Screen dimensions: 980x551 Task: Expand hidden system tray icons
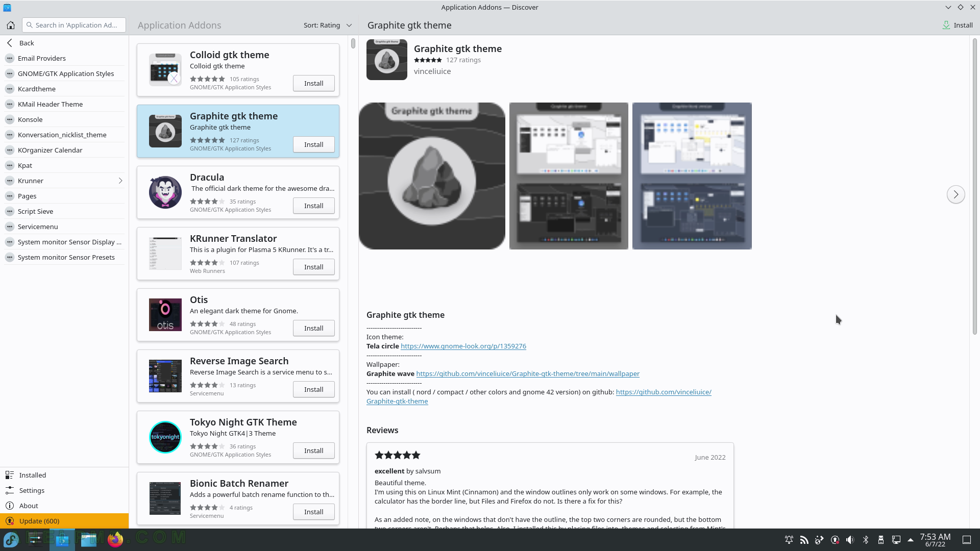tap(910, 540)
